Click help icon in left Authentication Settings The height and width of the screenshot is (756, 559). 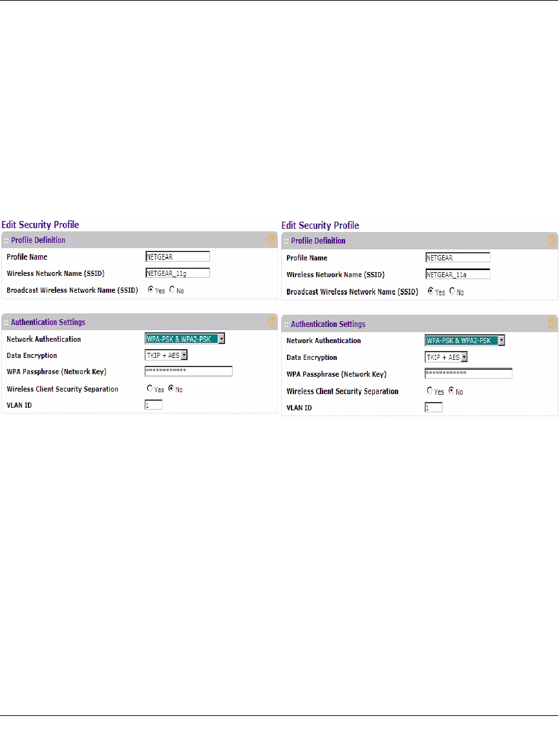pos(272,322)
